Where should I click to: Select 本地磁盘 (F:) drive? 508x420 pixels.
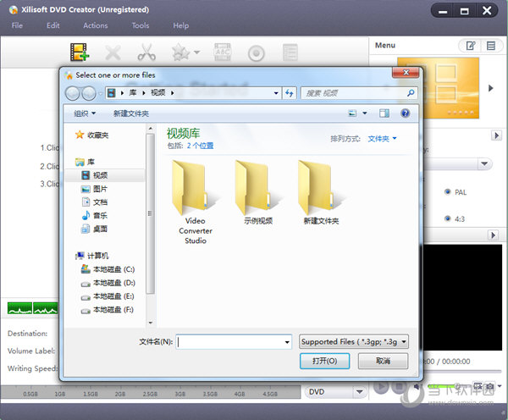(x=108, y=310)
